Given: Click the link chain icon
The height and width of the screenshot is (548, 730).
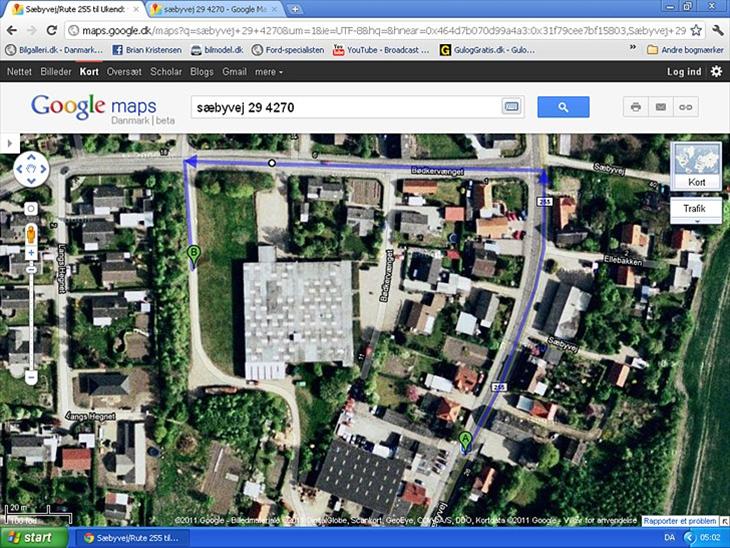Looking at the screenshot, I should point(686,107).
